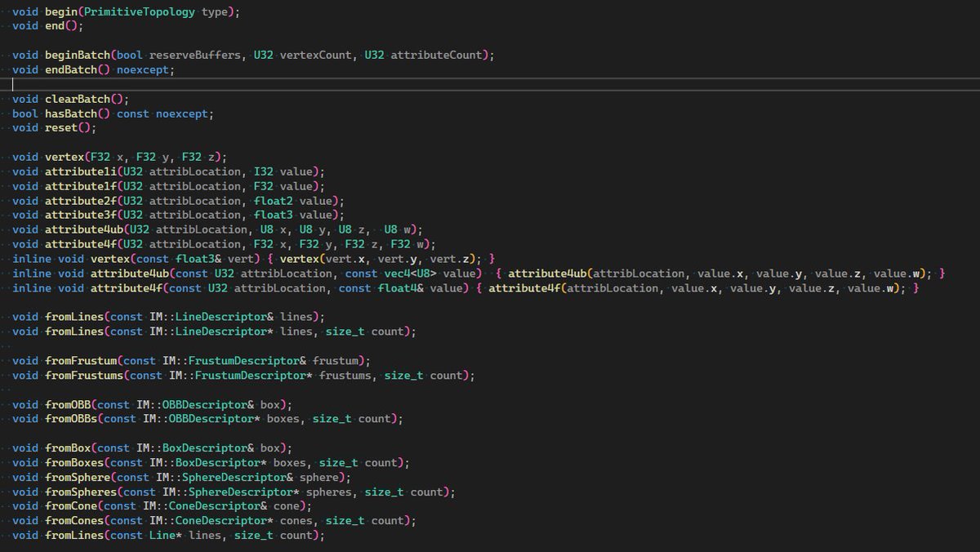Click the 'fromBox' singular function name
This screenshot has width=980, height=552.
68,448
